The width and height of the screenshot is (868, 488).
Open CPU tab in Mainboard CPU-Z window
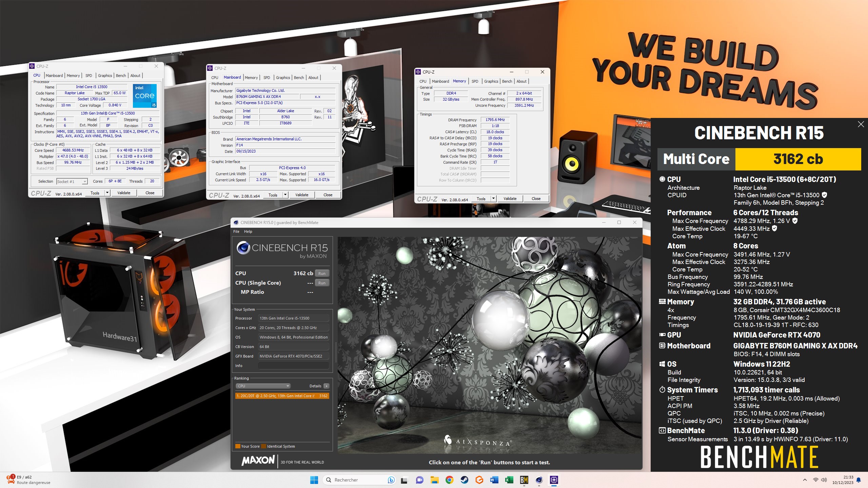tap(215, 78)
